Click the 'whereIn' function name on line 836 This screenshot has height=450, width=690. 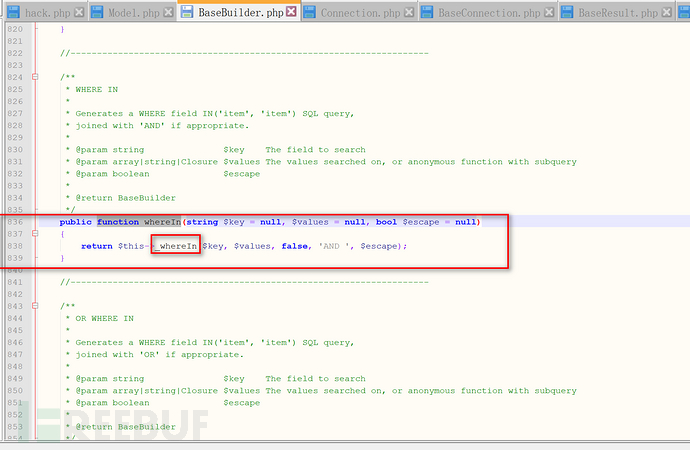point(162,222)
